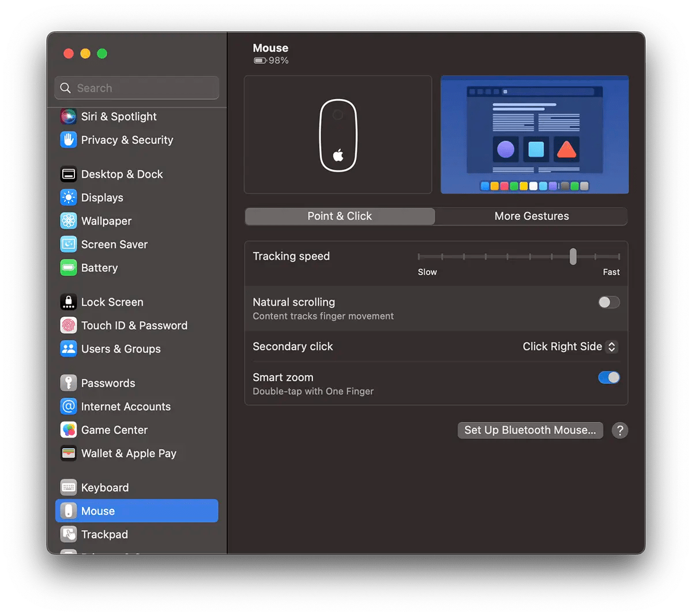Open Wallet & Apple Pay settings
692x616 pixels.
point(129,454)
